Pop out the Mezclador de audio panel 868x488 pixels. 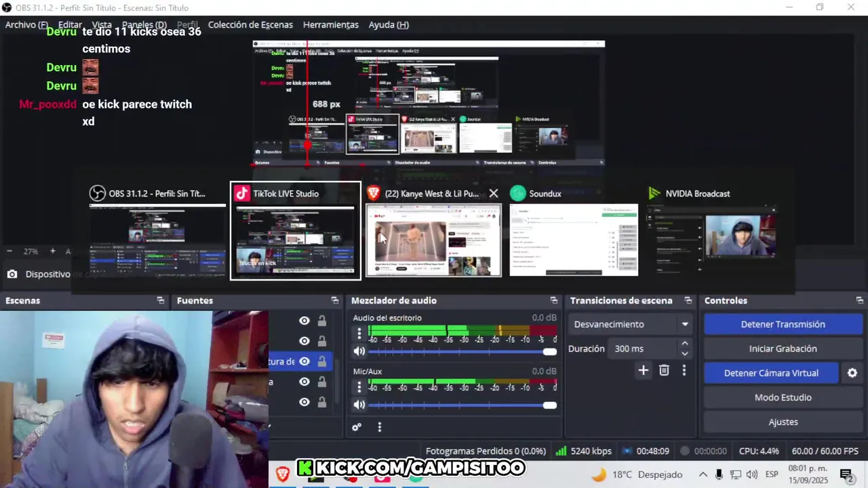[x=554, y=300]
